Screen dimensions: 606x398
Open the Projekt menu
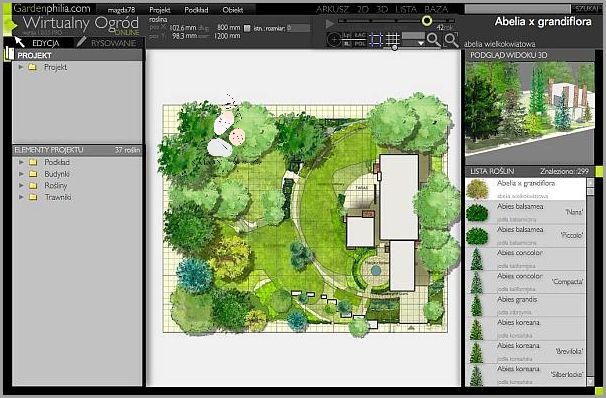(160, 10)
